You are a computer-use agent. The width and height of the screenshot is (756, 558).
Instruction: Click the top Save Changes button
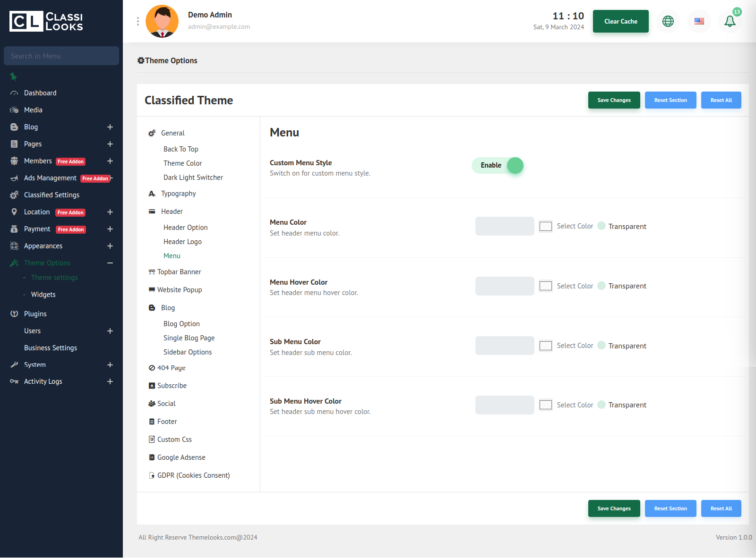click(614, 100)
